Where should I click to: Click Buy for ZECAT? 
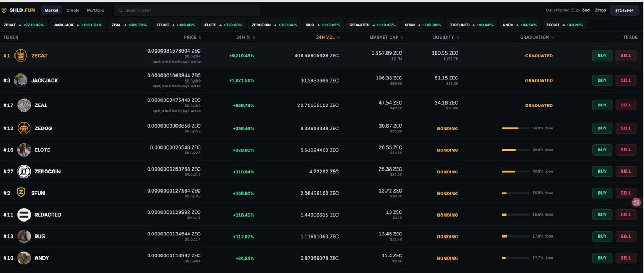click(602, 56)
